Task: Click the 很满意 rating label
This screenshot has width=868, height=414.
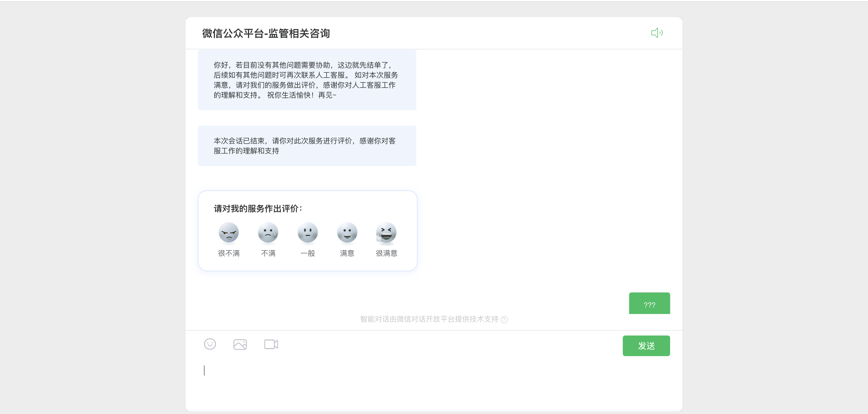Action: pos(386,253)
